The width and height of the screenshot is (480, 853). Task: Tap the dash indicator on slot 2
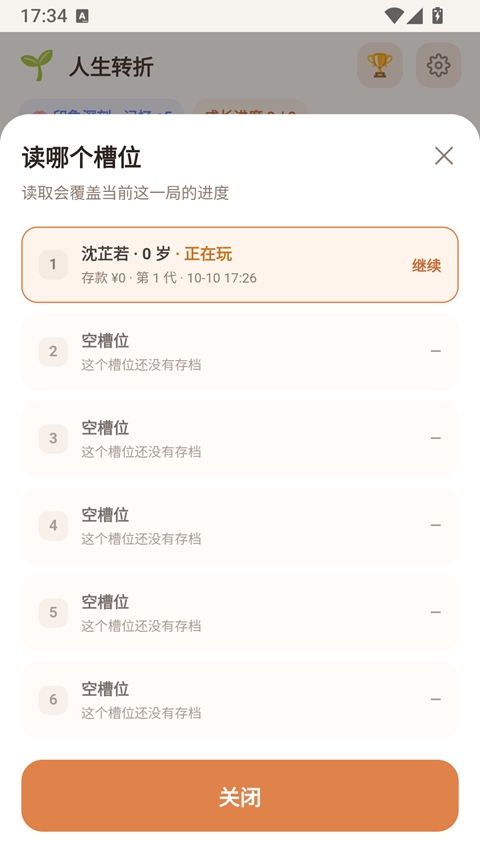[435, 351]
